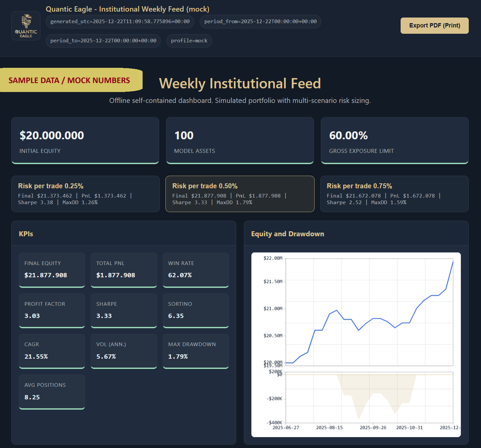481x448 pixels.
Task: Click the Equity and Drawdown panel header
Action: tap(287, 234)
